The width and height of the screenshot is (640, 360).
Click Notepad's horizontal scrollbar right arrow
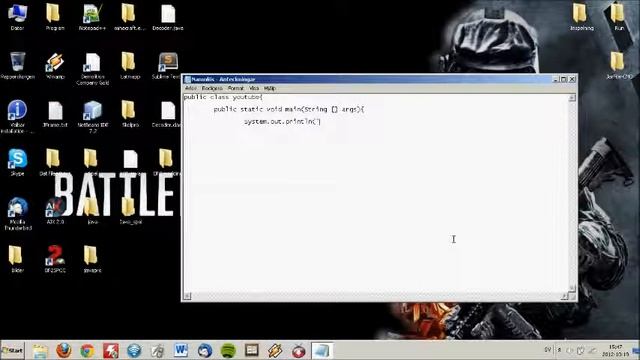click(565, 296)
